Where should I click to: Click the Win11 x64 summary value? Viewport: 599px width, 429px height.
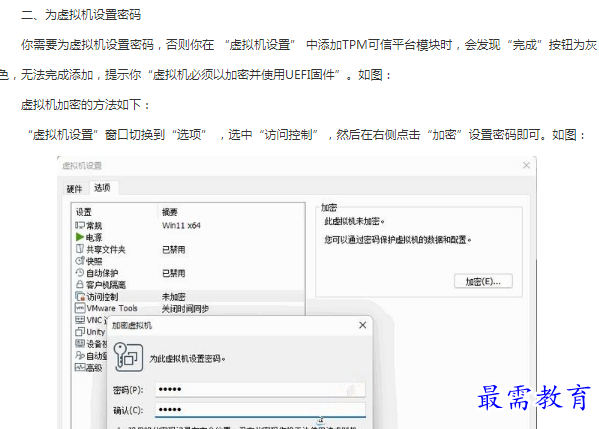pyautogui.click(x=181, y=225)
